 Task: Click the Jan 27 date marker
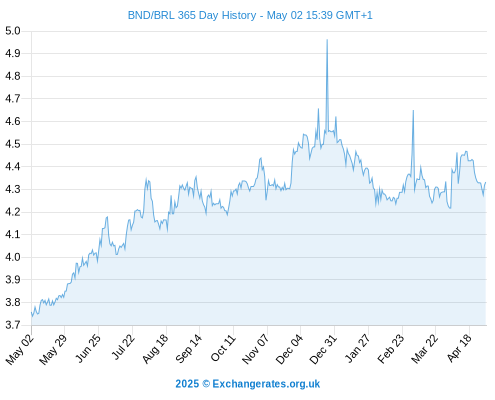(358, 348)
